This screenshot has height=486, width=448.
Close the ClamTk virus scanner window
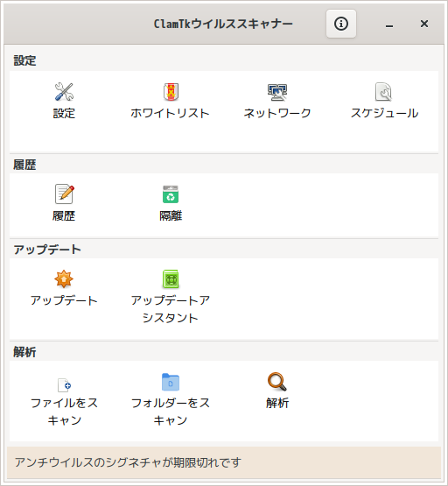click(424, 24)
